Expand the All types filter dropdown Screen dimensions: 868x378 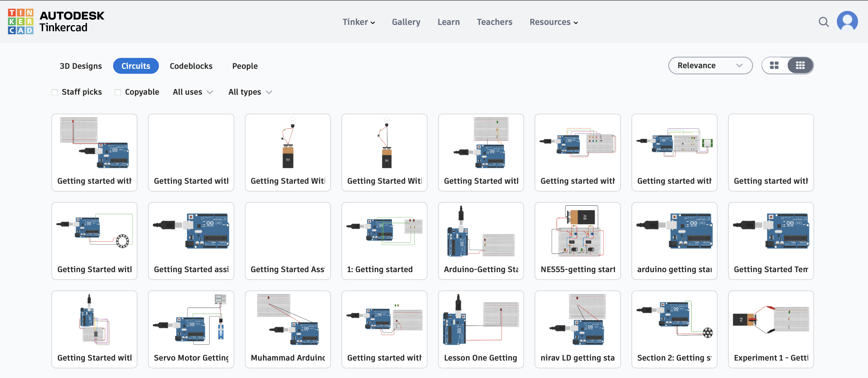(x=250, y=92)
